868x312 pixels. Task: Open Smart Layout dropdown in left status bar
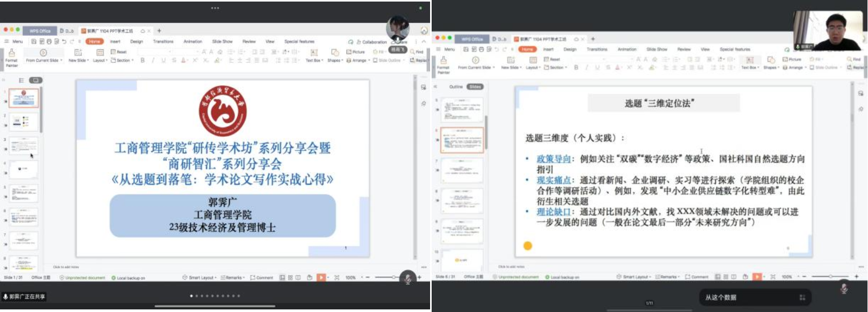(198, 278)
